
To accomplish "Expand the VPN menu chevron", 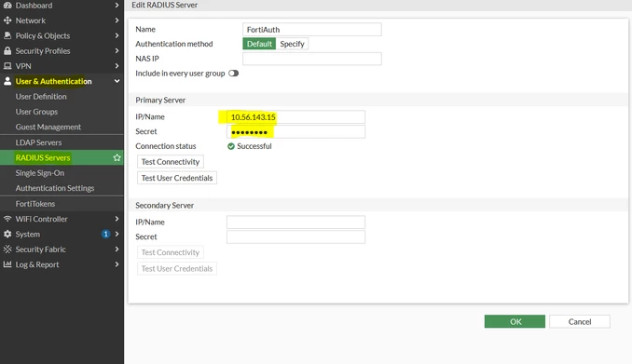I will click(x=117, y=66).
